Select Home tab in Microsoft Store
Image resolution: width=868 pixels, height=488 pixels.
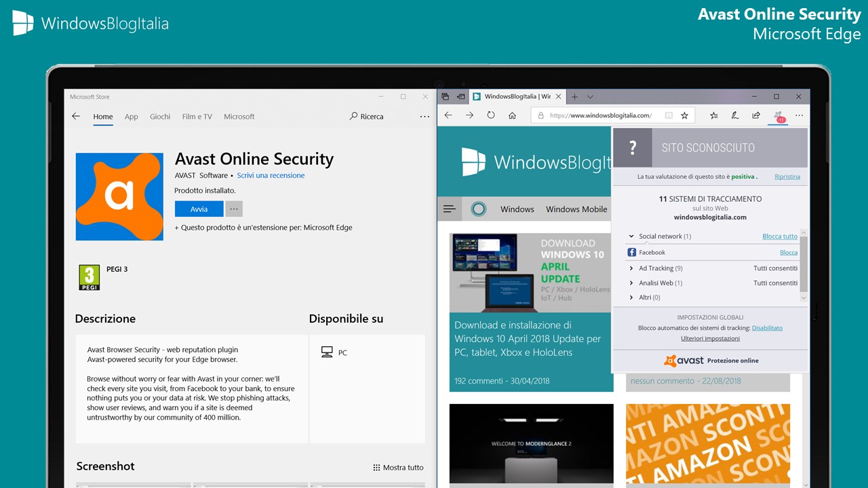(103, 117)
